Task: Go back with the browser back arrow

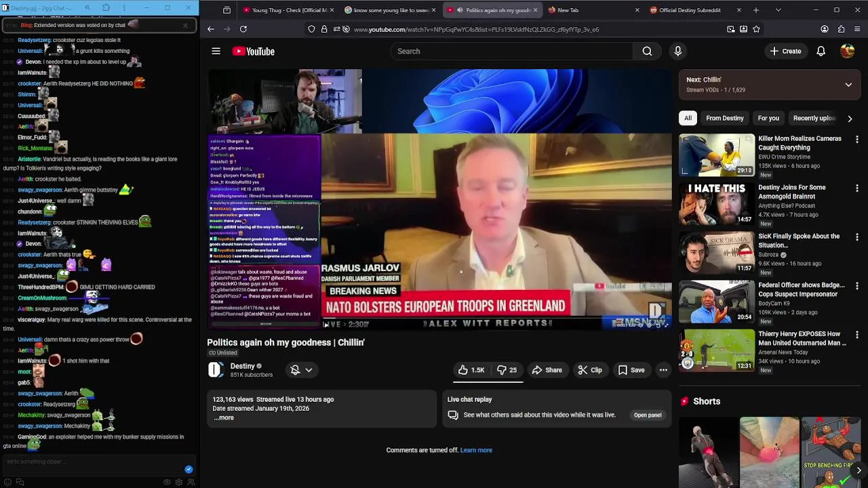Action: click(210, 29)
